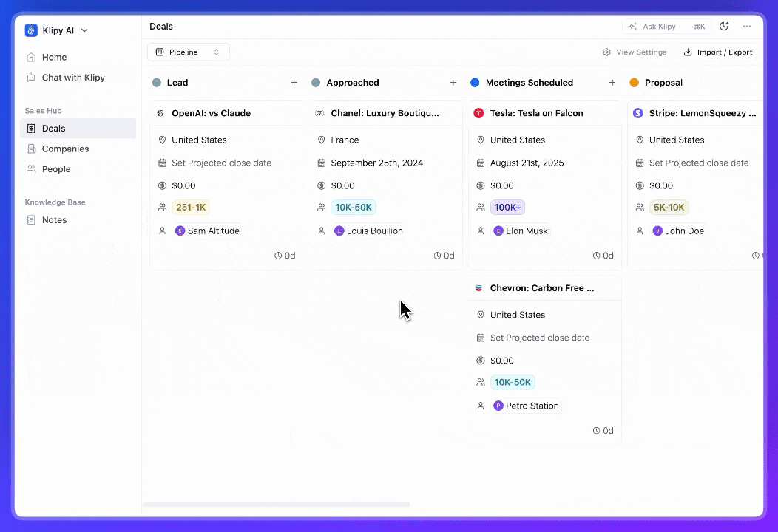Open the OpenAI: vs Claude deal
The width and height of the screenshot is (778, 532).
[211, 113]
